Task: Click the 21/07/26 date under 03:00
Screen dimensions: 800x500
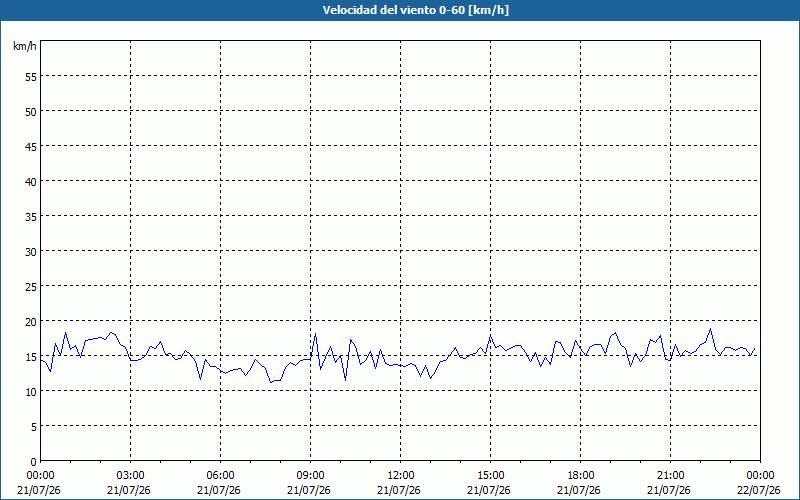Action: click(130, 490)
